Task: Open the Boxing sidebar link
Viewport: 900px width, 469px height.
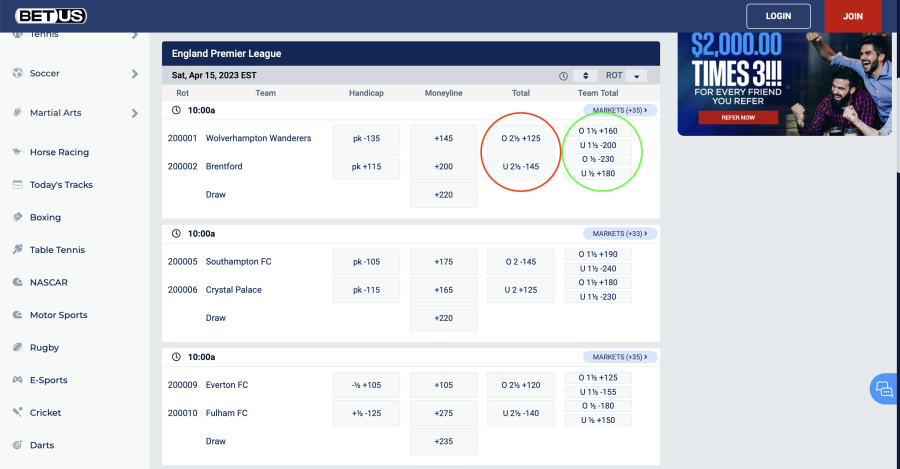Action: 45,218
